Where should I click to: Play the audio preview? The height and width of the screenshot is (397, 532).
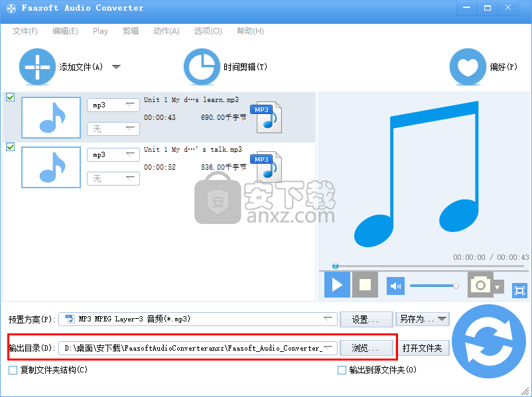pos(337,284)
